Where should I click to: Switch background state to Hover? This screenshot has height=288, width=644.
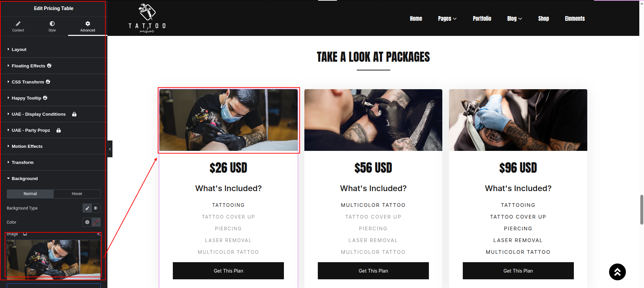click(77, 194)
